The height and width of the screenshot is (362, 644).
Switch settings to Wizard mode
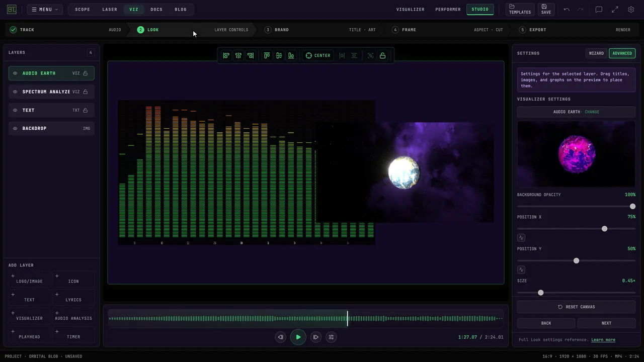(x=596, y=53)
